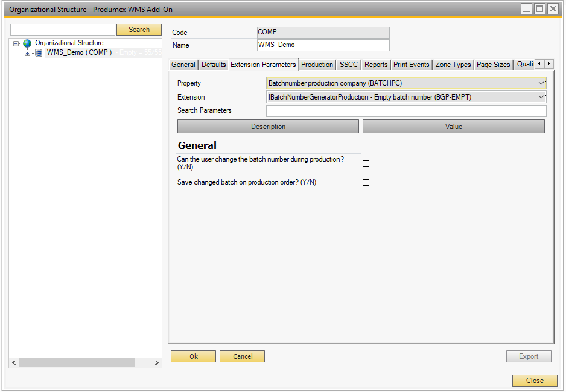Click the Description column header
The image size is (566, 392).
click(268, 127)
